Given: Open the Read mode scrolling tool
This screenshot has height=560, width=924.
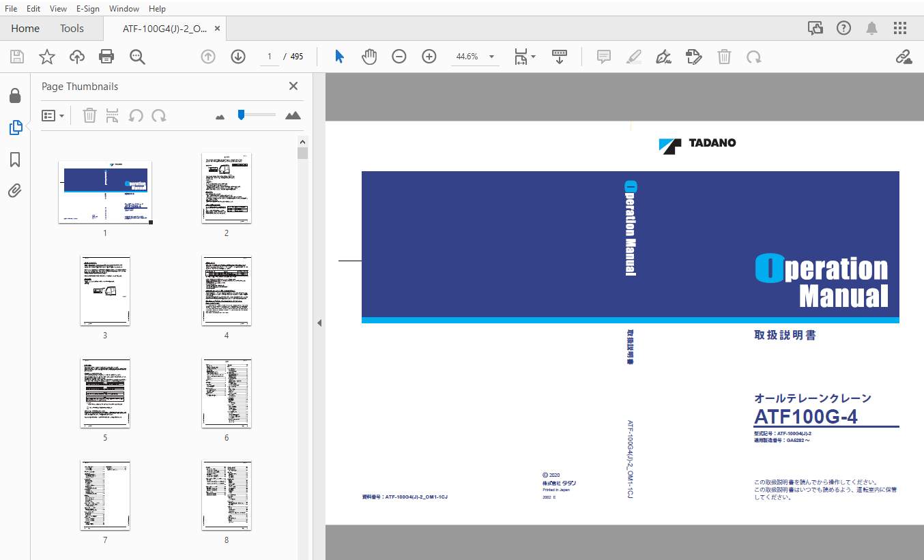Looking at the screenshot, I should pos(560,57).
